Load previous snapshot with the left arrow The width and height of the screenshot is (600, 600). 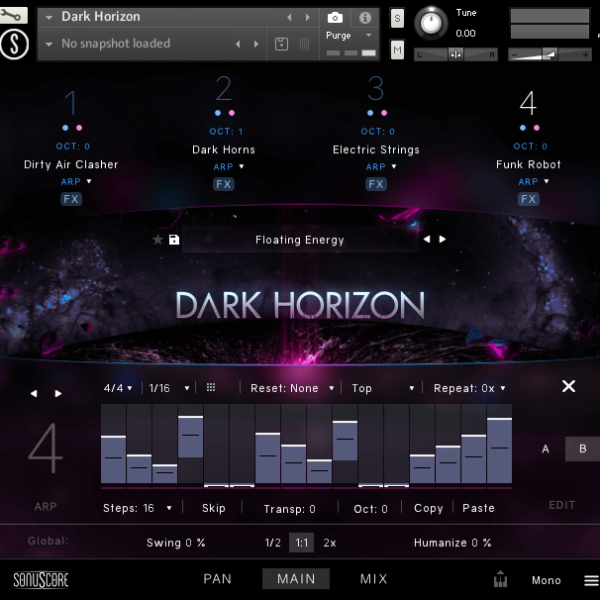238,44
